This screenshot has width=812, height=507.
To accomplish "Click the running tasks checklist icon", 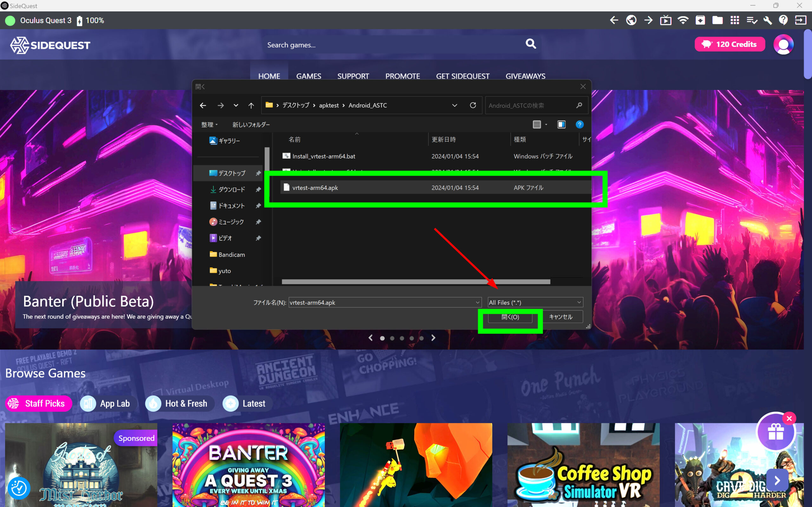I will pyautogui.click(x=752, y=21).
